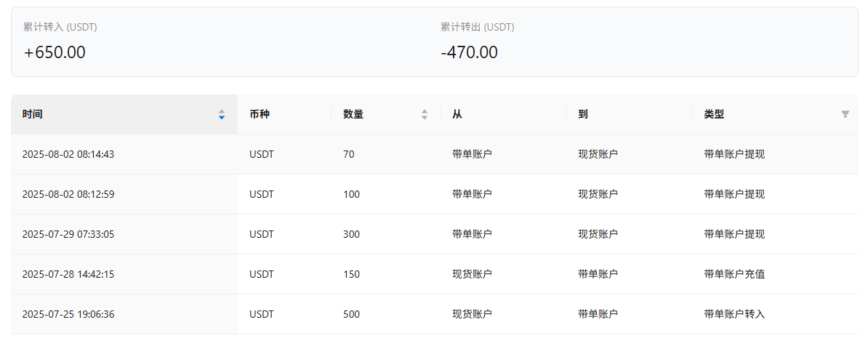
Task: Click the 数量 column header
Action: [x=386, y=115]
